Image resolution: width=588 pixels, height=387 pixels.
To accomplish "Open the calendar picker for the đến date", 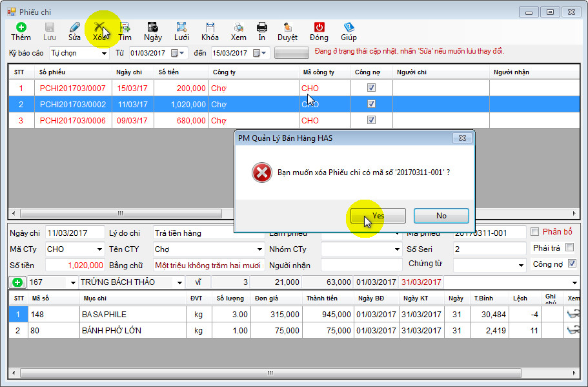I will [x=256, y=53].
